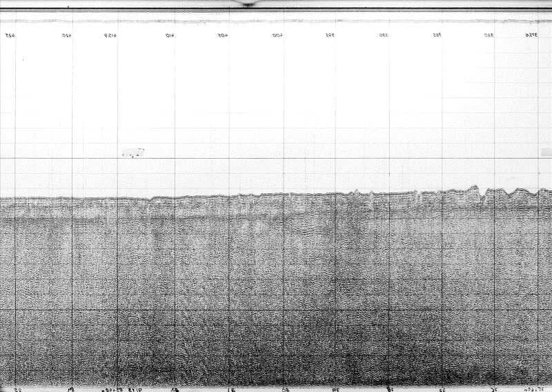Click the mirrored 420 label at top
Viewport: 552px width, 392px height.
coord(67,35)
